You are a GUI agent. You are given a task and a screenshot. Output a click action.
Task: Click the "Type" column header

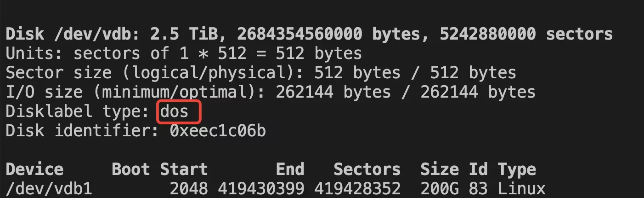click(x=517, y=169)
